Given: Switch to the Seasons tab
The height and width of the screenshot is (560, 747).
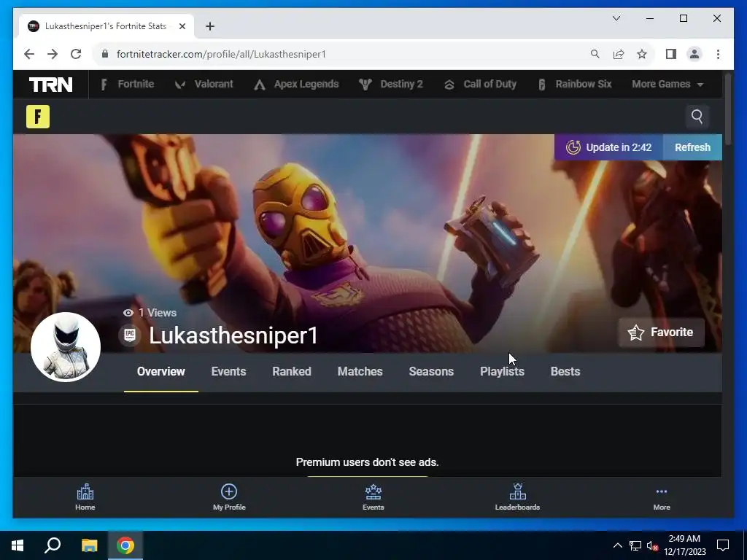Looking at the screenshot, I should pos(431,371).
